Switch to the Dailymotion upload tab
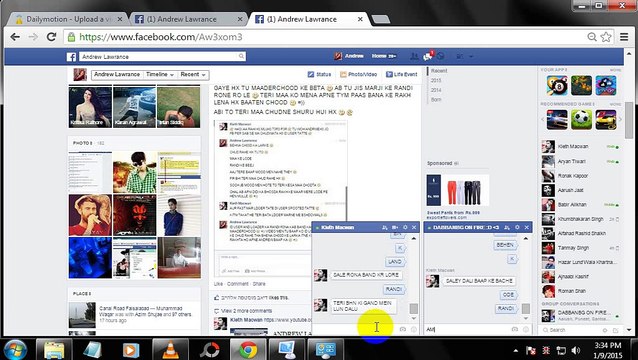Screen dimensions: 638x360 (67, 19)
